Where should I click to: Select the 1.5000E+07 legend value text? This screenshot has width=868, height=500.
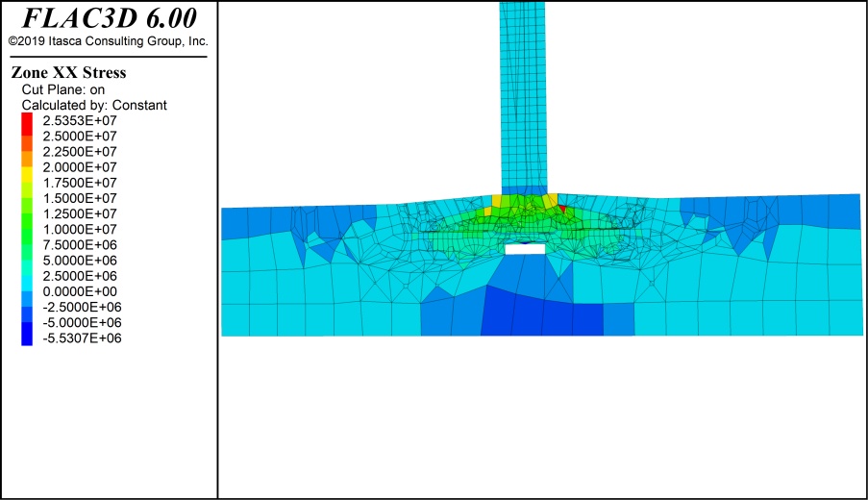(81, 198)
